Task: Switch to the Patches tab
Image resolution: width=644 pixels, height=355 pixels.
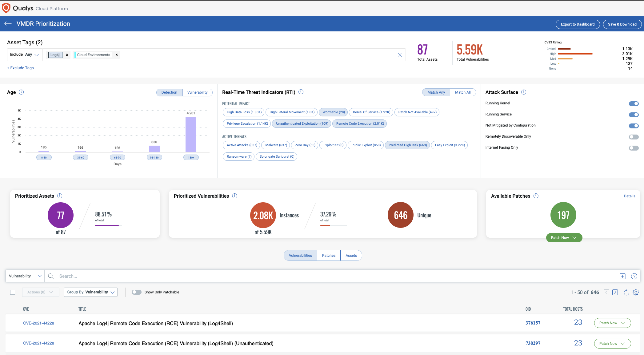Action: [x=329, y=256]
